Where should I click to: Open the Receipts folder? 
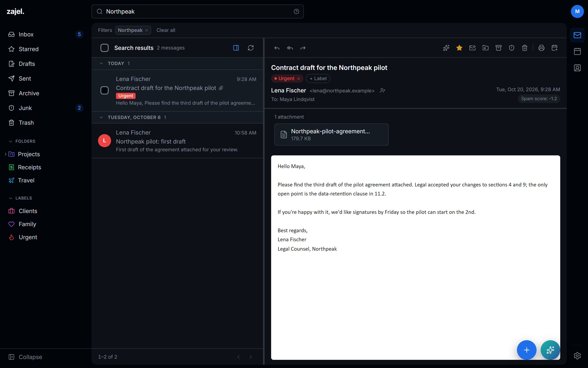coord(46,167)
